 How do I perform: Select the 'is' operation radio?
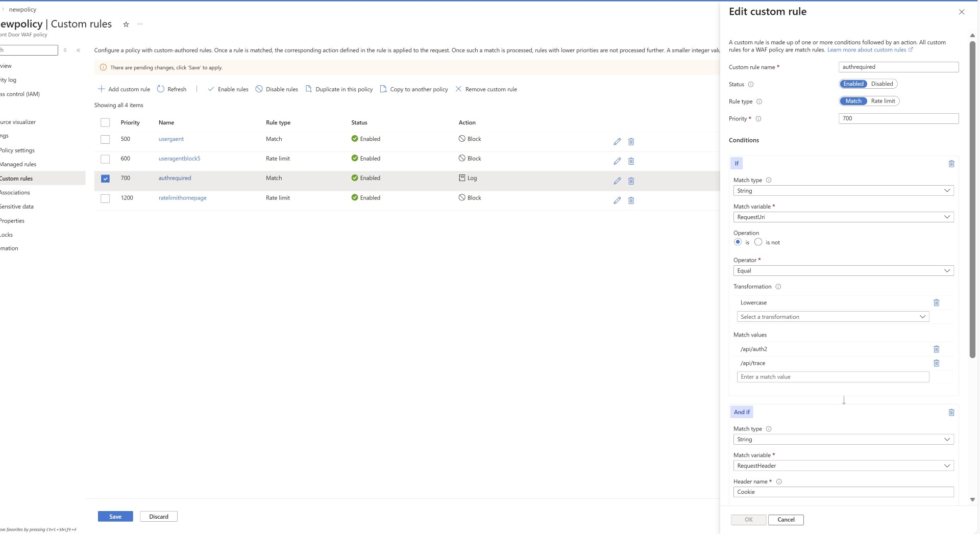point(738,242)
